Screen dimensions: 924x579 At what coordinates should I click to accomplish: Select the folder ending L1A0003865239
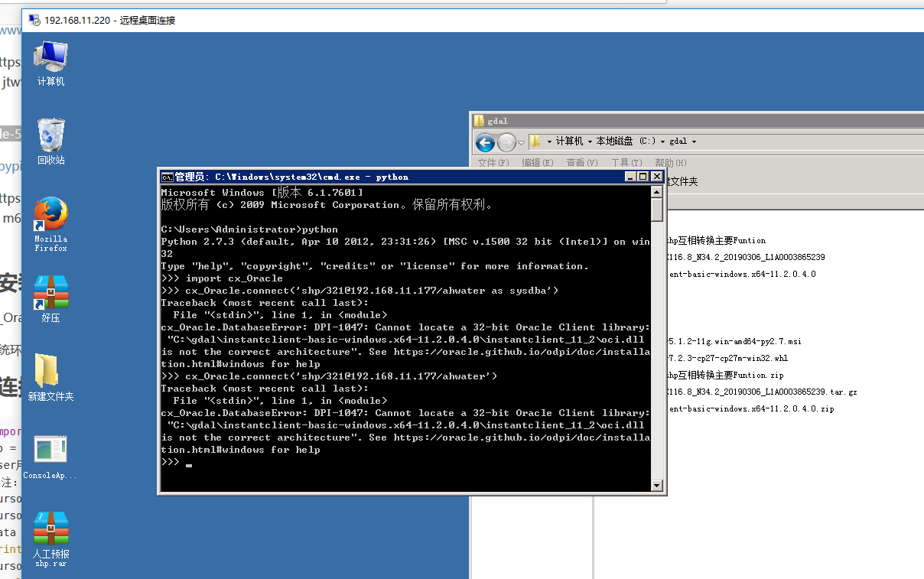click(746, 257)
